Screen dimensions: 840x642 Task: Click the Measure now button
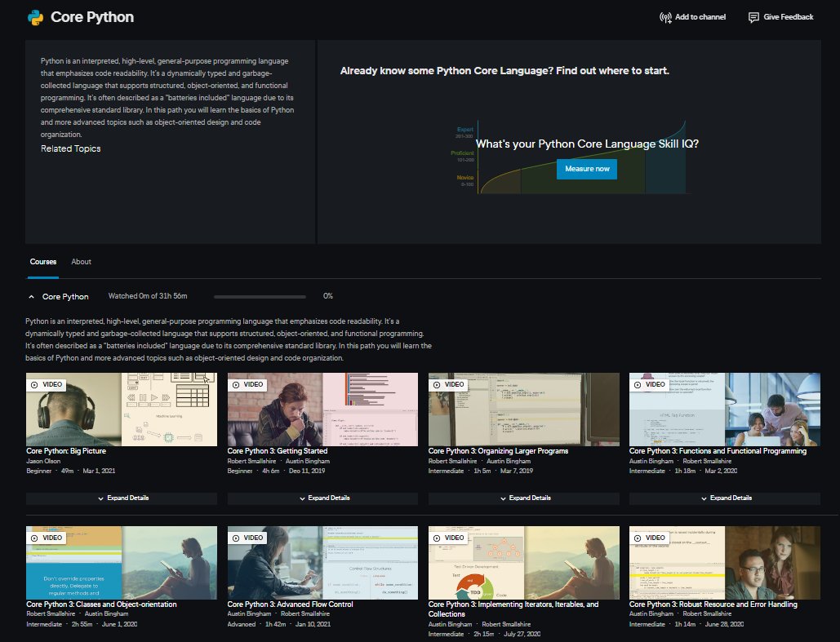(587, 169)
